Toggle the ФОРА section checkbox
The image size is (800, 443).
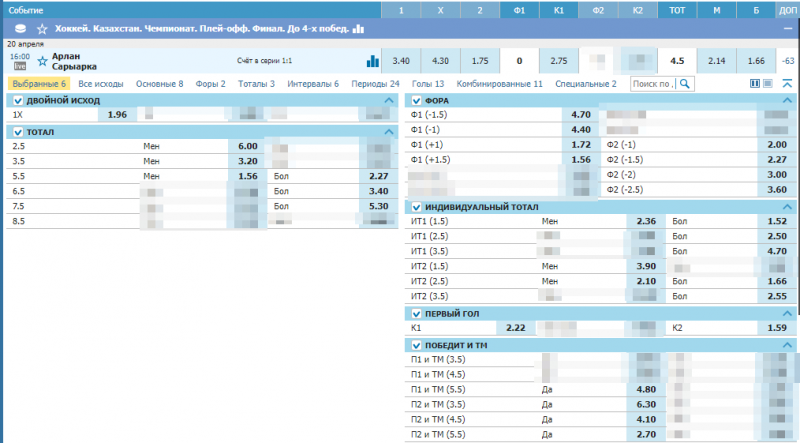pyautogui.click(x=416, y=100)
